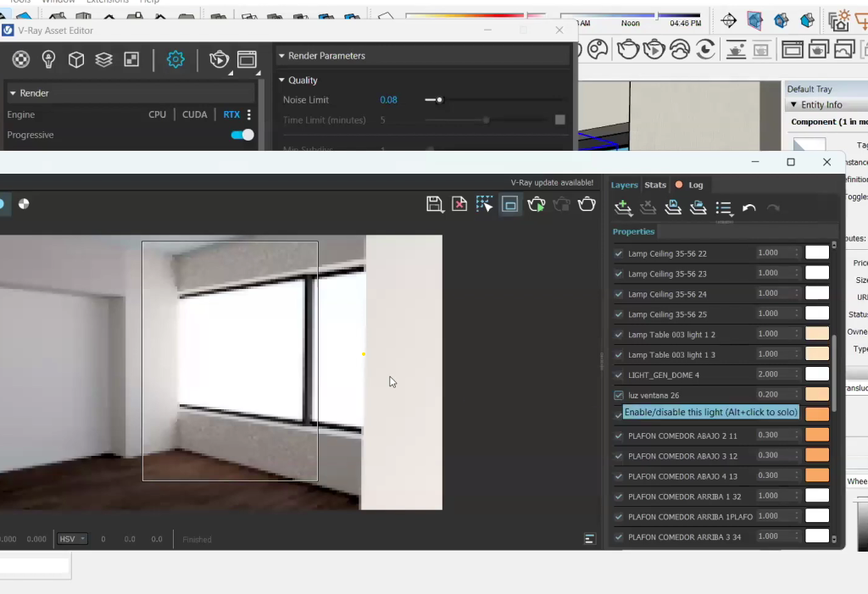The width and height of the screenshot is (868, 594).
Task: Collapse the Render Parameters section
Action: click(x=281, y=55)
